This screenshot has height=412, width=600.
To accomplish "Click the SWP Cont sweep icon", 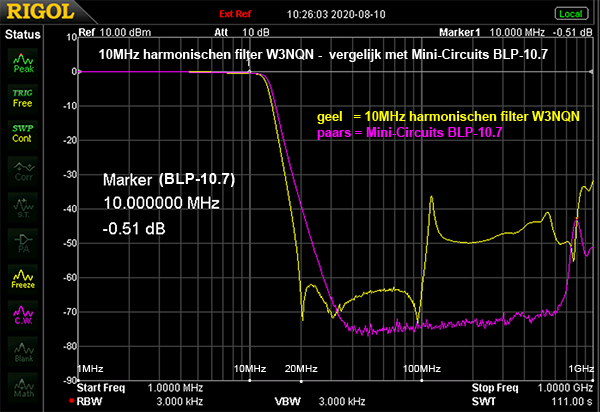I will point(23,134).
